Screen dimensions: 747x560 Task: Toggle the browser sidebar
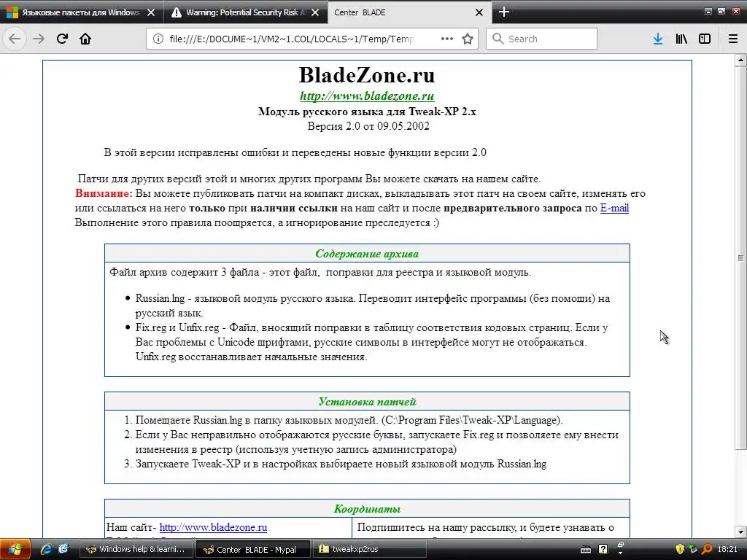point(705,39)
